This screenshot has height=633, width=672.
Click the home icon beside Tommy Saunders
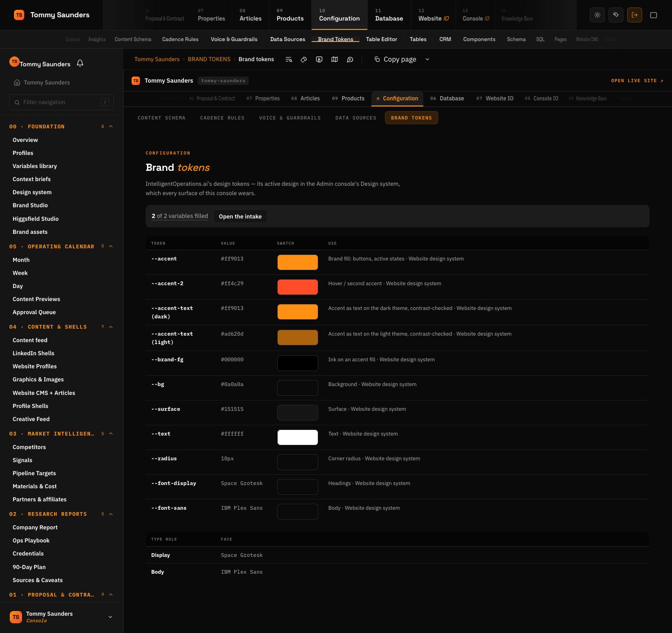[17, 83]
